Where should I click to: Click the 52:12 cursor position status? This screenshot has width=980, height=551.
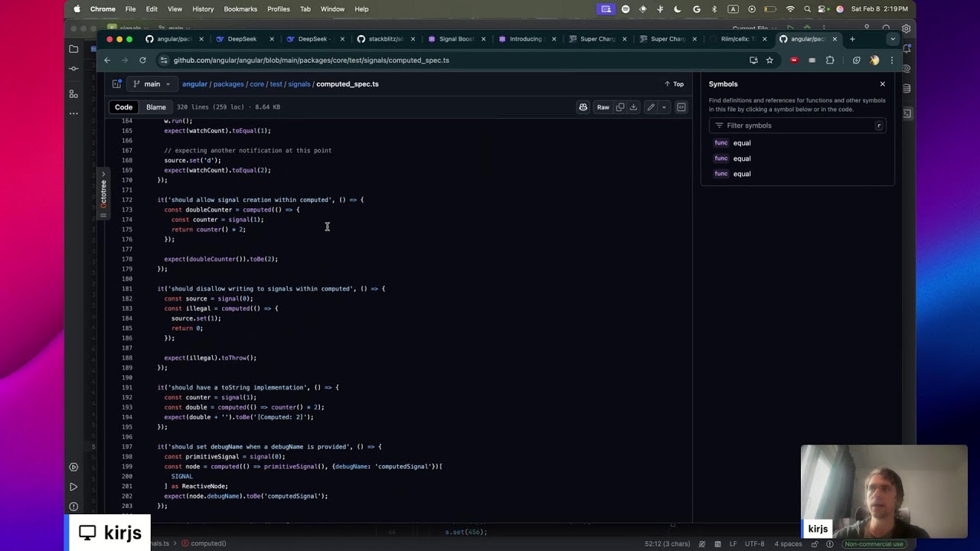(x=667, y=544)
